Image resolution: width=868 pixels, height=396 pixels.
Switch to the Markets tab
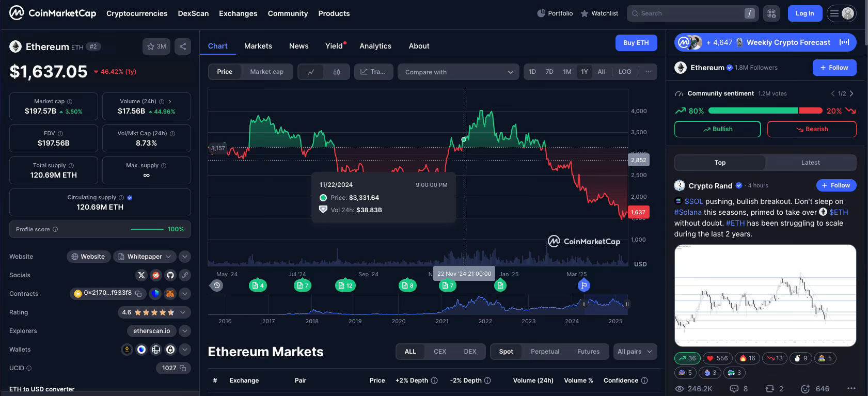click(258, 46)
